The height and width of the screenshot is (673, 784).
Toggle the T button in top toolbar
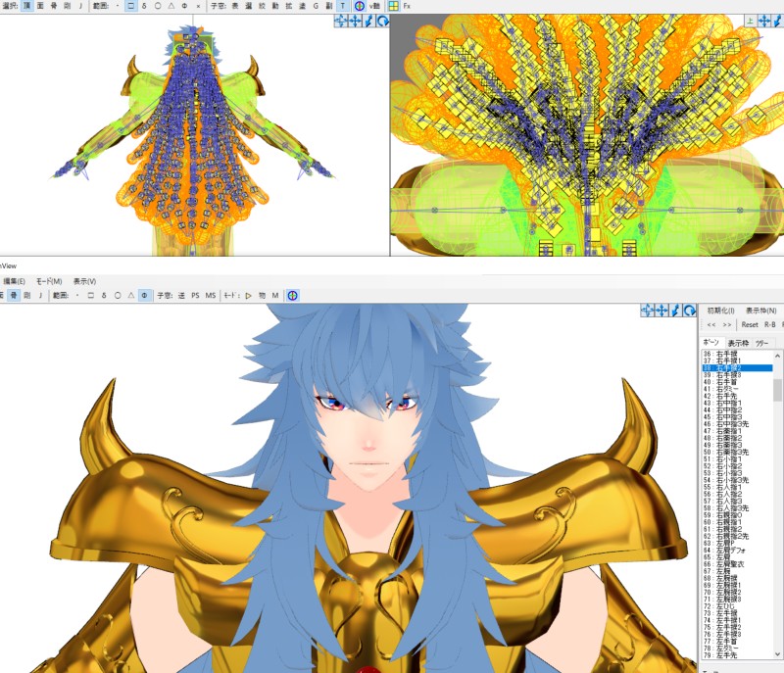[x=343, y=6]
